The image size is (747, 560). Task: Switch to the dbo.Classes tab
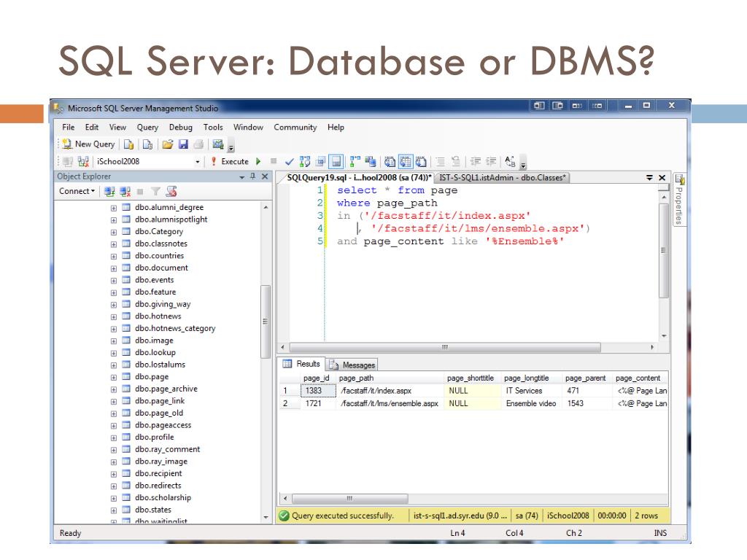coord(502,178)
